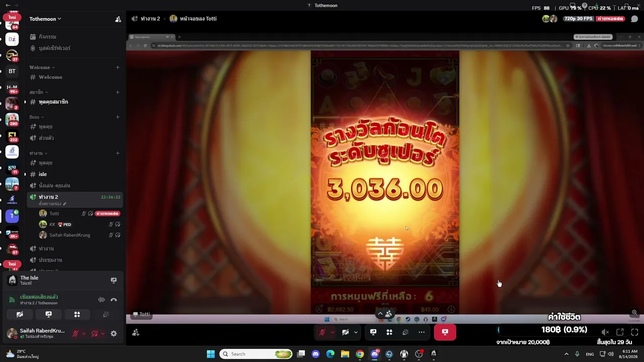Toggle noise suppression waveform icon
The height and width of the screenshot is (362, 644).
tap(102, 300)
